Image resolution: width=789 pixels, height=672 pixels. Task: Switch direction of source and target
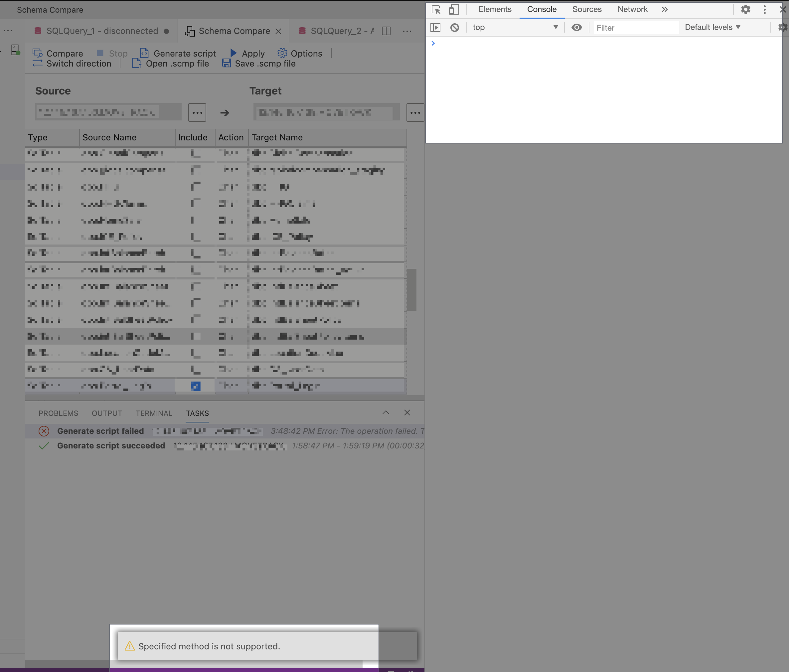73,64
